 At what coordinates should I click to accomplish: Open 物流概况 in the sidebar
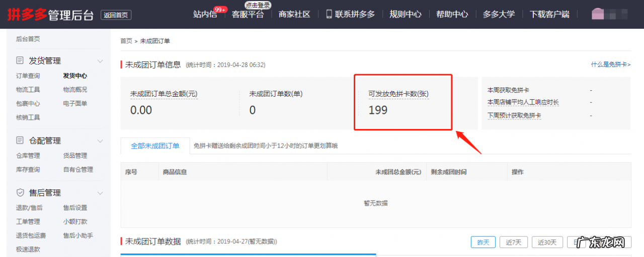[x=75, y=90]
